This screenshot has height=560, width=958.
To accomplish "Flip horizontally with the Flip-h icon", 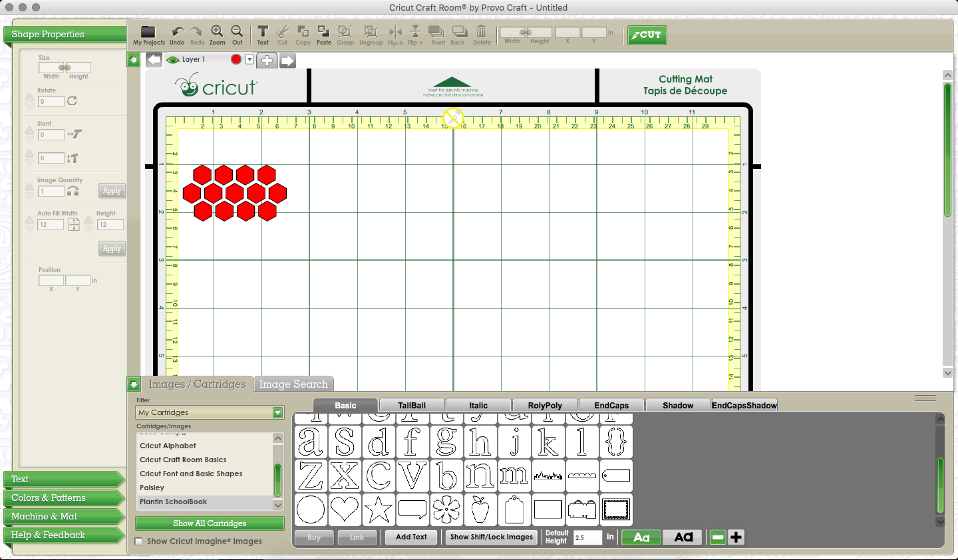I will (x=395, y=31).
